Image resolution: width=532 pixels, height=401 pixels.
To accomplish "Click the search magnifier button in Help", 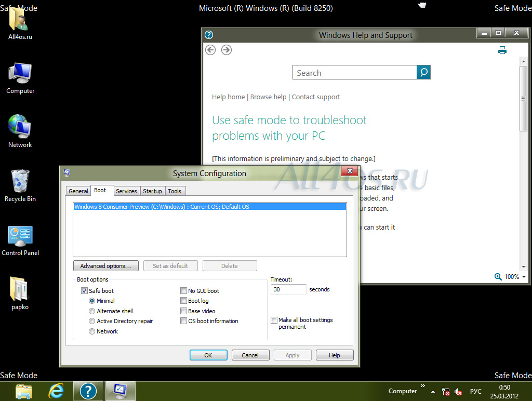I will pyautogui.click(x=423, y=72).
